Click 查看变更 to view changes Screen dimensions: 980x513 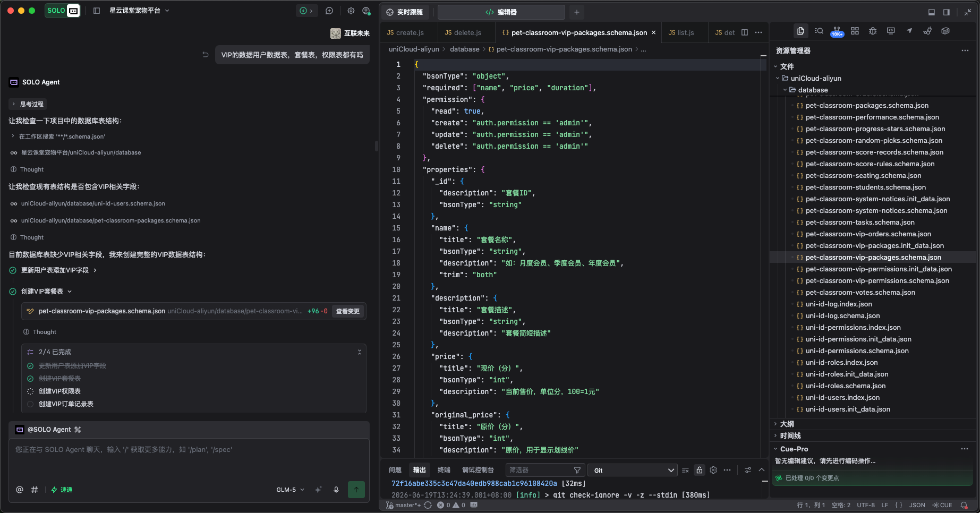(x=348, y=311)
